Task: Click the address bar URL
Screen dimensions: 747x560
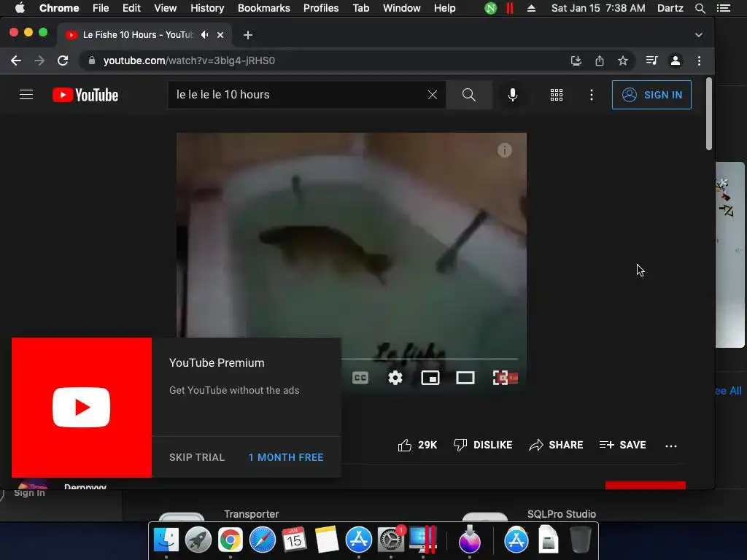Action: pos(189,61)
